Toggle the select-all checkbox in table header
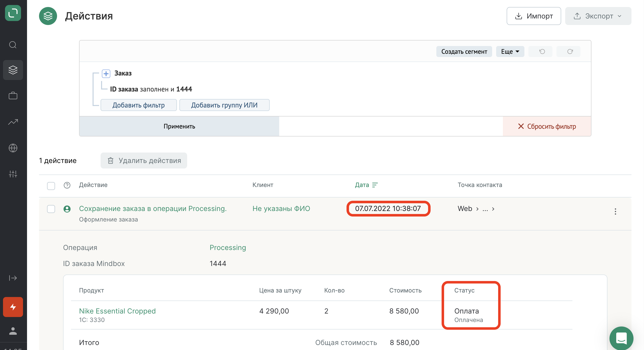 coord(51,186)
